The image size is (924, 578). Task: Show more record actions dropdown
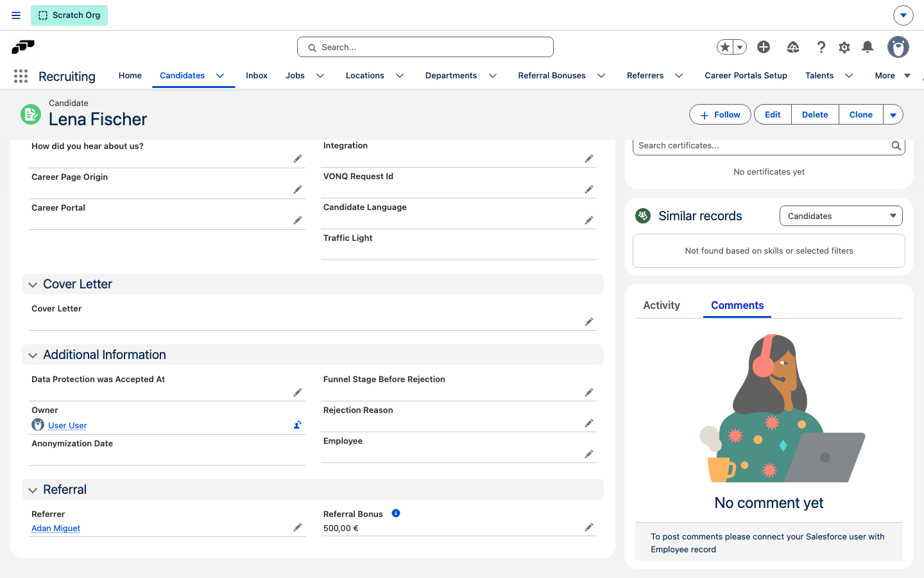point(893,115)
